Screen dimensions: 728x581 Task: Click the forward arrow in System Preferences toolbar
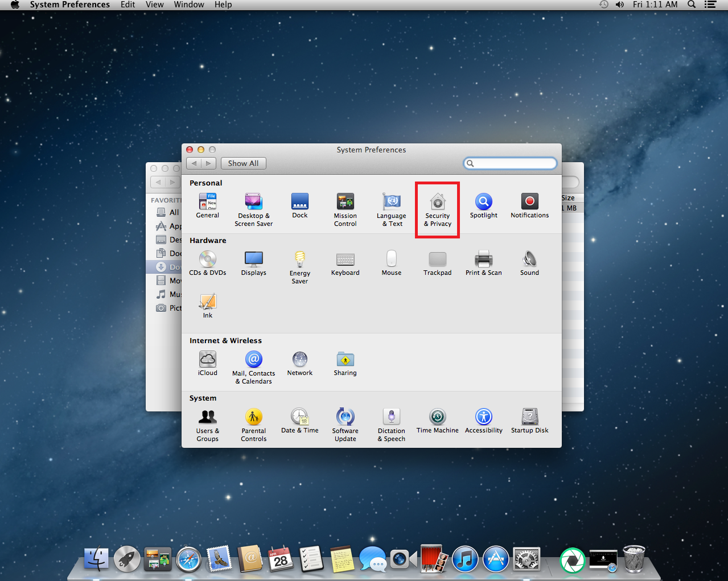click(x=209, y=163)
